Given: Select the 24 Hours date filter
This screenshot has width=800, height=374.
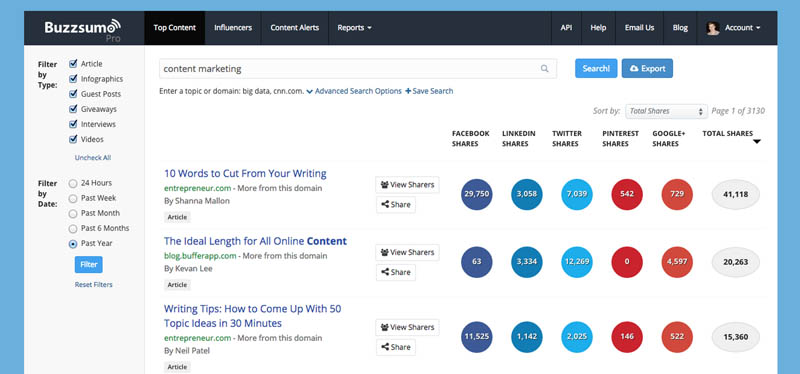Looking at the screenshot, I should point(73,183).
